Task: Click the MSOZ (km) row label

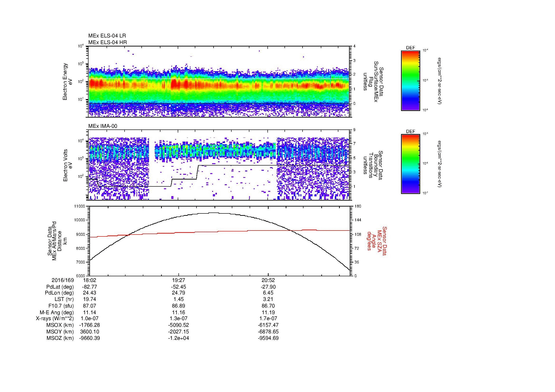Action: [x=60, y=338]
